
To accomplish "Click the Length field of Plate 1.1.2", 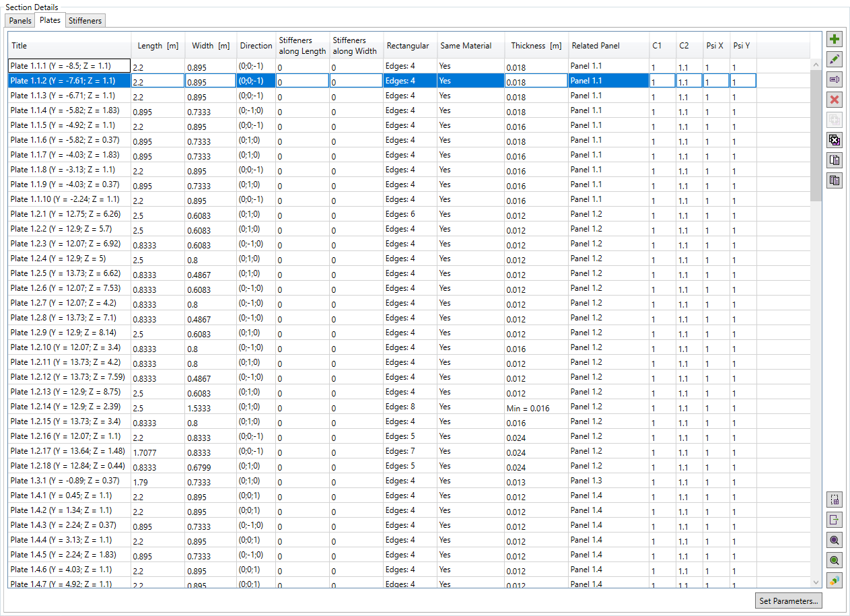I will coord(157,81).
